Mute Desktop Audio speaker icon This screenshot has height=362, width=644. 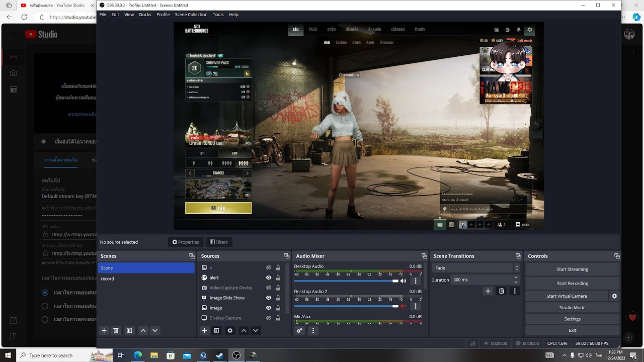403,281
